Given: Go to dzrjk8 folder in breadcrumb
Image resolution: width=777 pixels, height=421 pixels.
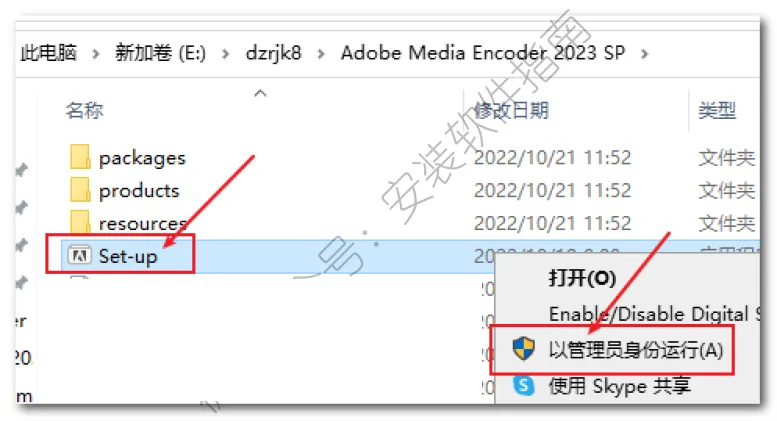Looking at the screenshot, I should tap(274, 53).
